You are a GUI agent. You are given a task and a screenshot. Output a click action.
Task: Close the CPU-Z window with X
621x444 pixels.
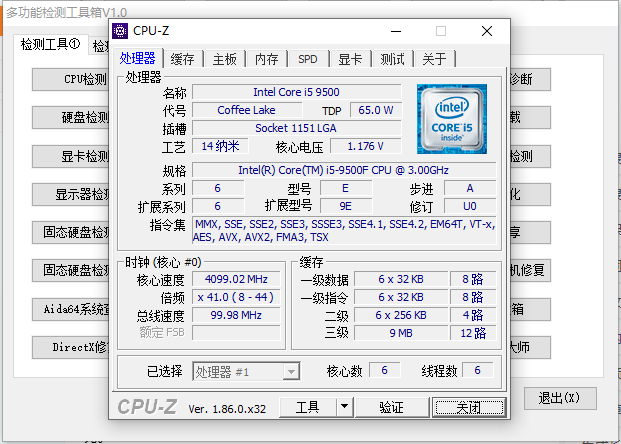487,31
